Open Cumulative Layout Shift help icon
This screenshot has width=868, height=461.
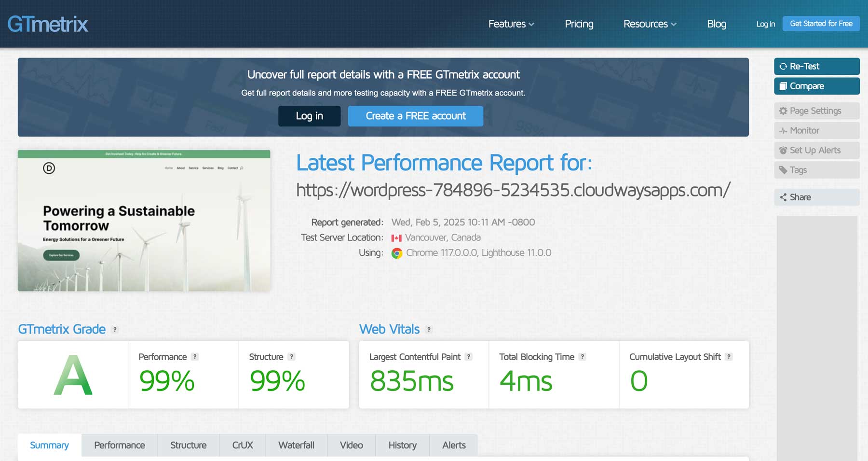[729, 357]
